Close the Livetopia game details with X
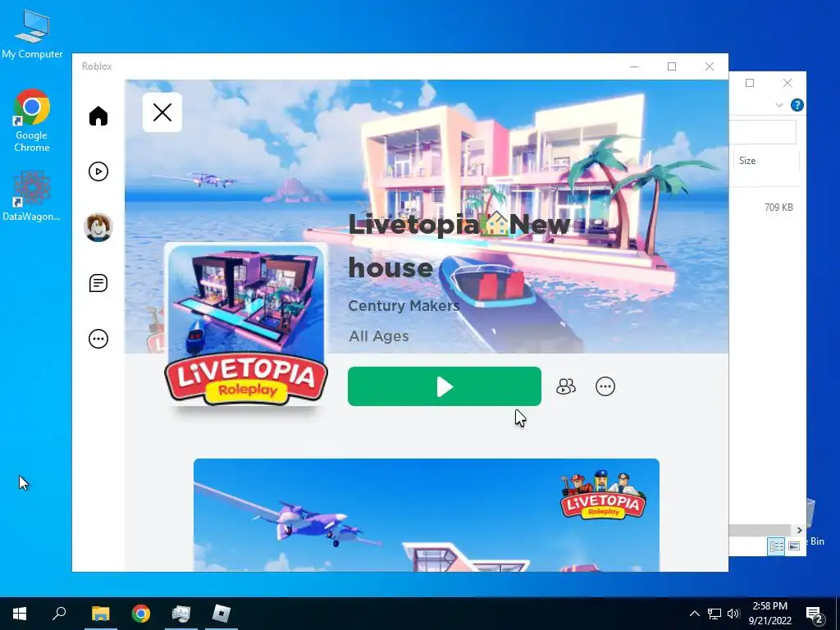840x630 pixels. coord(162,112)
